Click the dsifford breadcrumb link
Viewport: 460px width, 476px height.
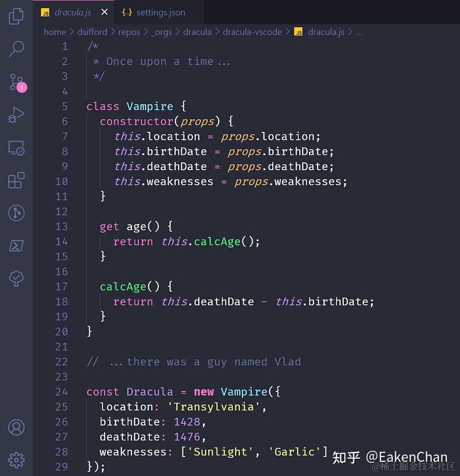click(92, 32)
